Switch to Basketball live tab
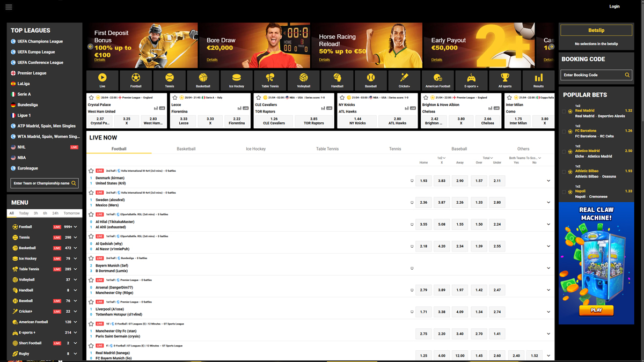The image size is (644, 362). (x=186, y=149)
